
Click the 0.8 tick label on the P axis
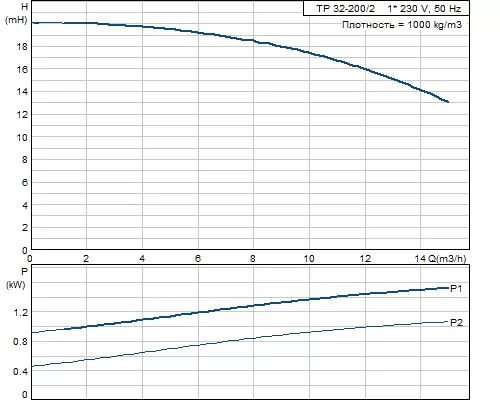pos(20,342)
